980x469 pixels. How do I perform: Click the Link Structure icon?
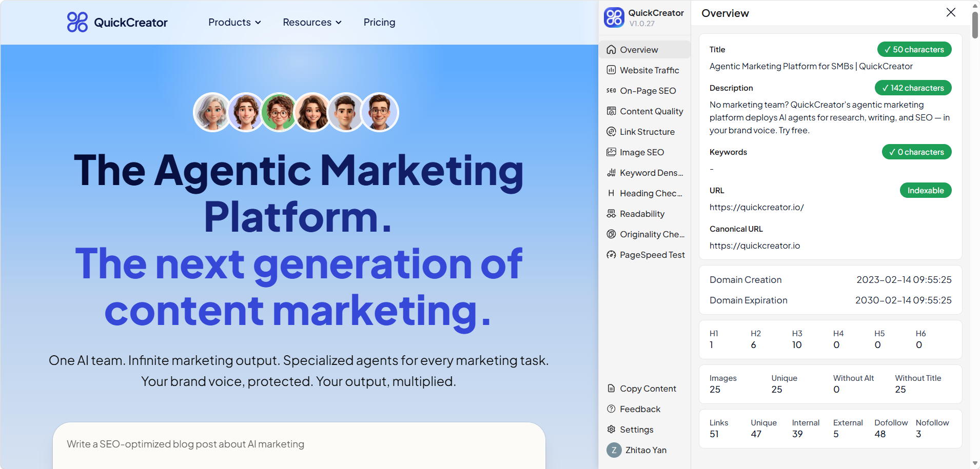click(611, 132)
